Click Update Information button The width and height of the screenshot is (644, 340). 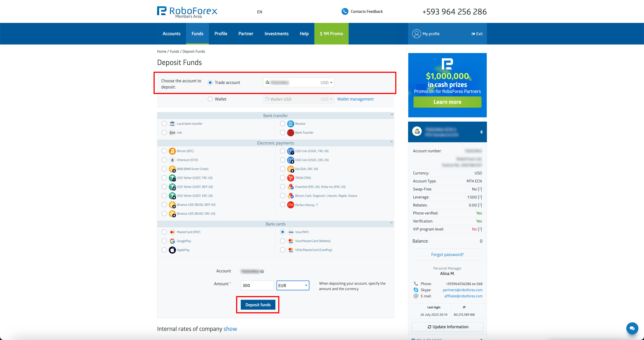[x=447, y=327]
